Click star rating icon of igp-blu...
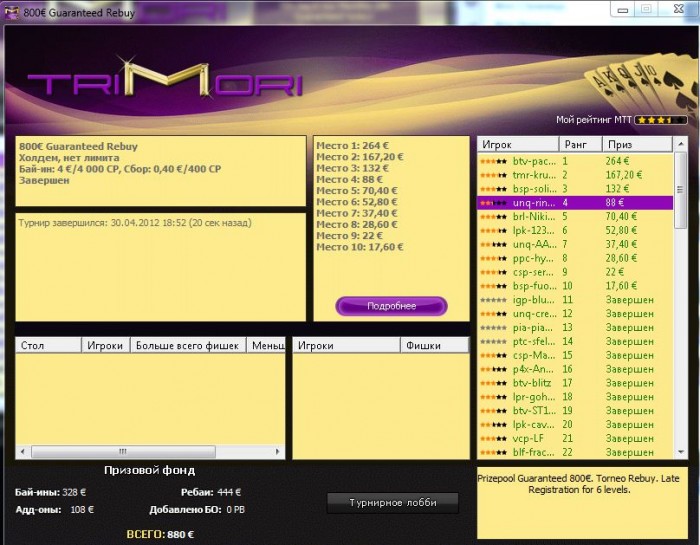Viewport: 700px width, 545px height. [493, 300]
